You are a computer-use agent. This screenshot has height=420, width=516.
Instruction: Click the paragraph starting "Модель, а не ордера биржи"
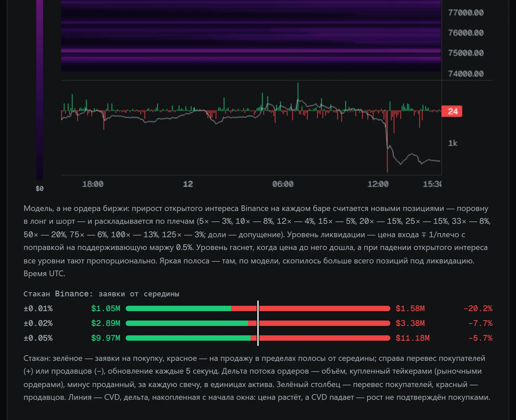click(x=257, y=241)
